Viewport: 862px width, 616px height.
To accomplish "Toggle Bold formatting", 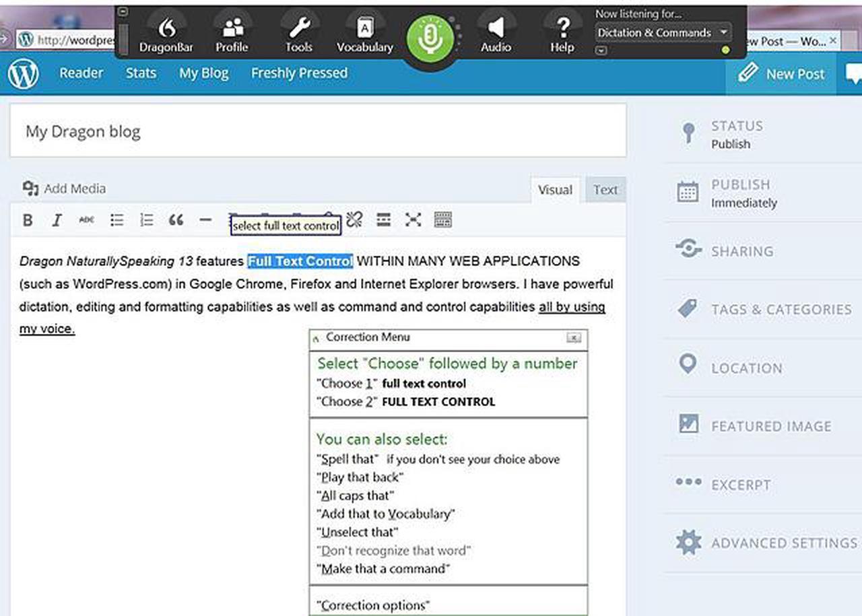I will pyautogui.click(x=28, y=220).
